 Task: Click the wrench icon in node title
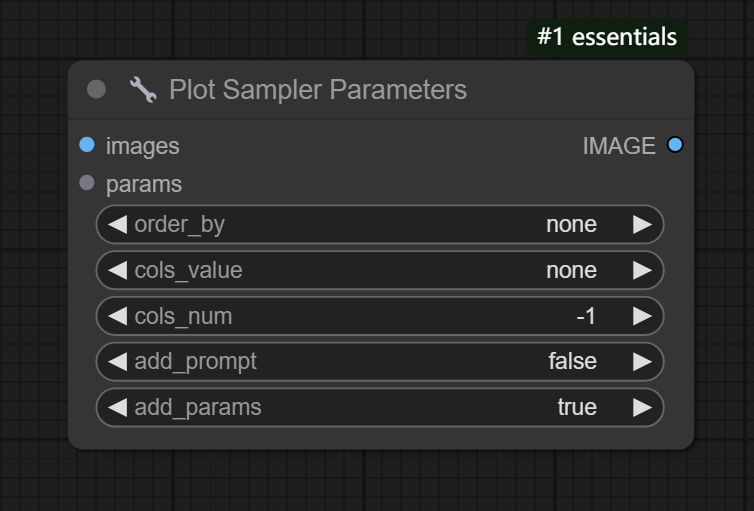click(x=143, y=90)
